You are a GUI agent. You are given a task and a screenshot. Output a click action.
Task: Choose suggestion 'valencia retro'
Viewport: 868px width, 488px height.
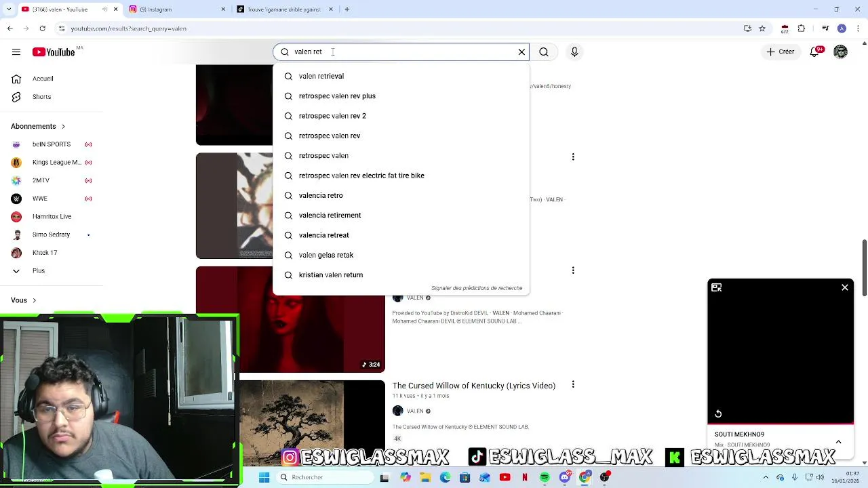(x=401, y=195)
